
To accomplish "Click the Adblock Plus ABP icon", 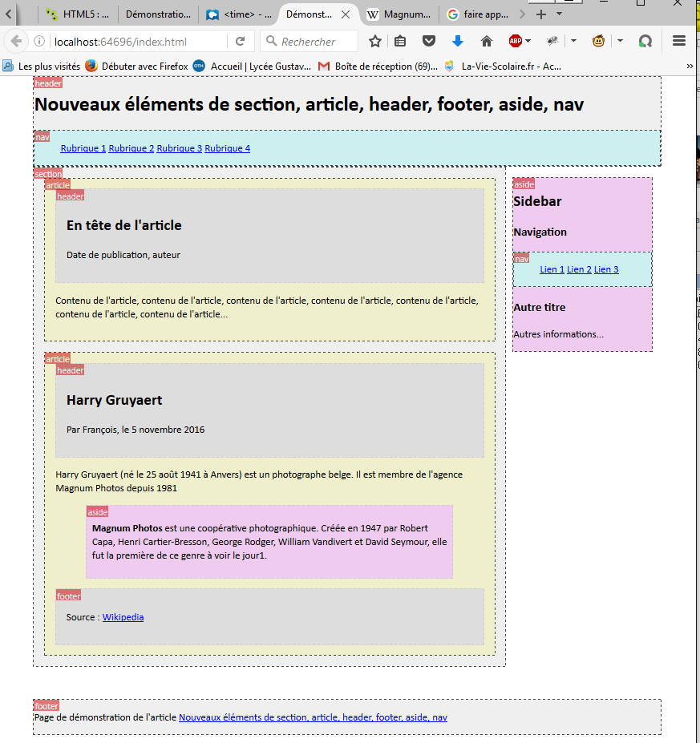I will click(x=515, y=41).
